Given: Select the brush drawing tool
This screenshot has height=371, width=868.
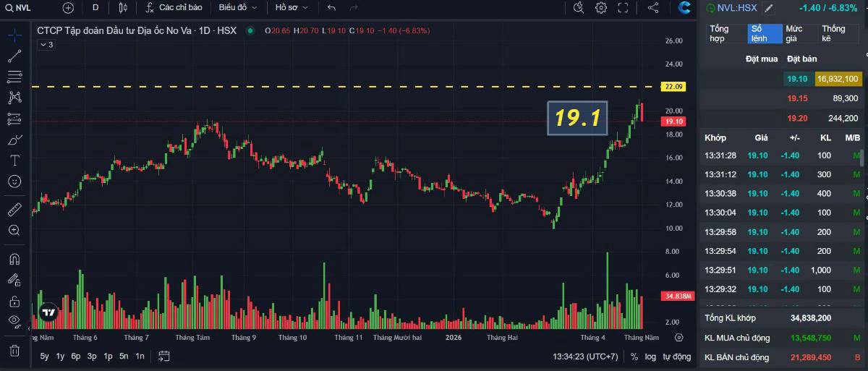Looking at the screenshot, I should [x=14, y=140].
